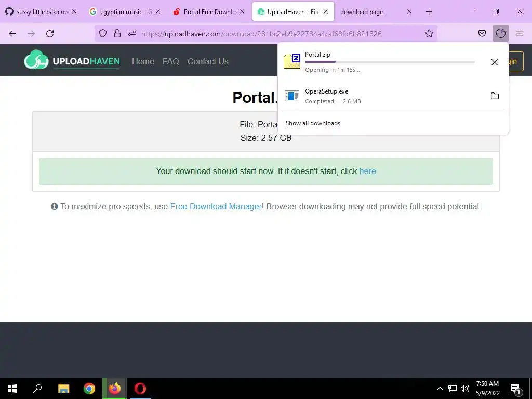Screen dimensions: 532x399
Task: Open the Home navigation link
Action: 143,61
